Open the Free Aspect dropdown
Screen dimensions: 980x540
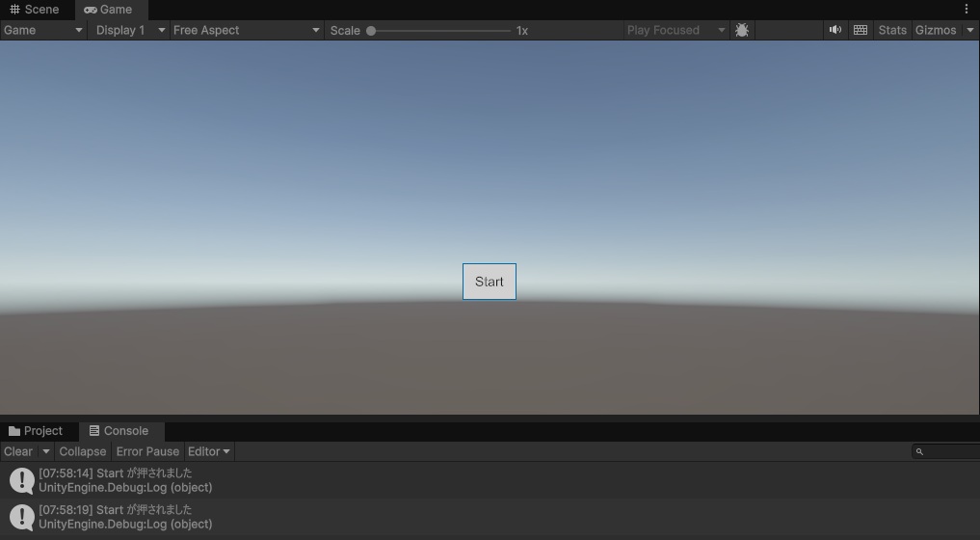click(247, 30)
